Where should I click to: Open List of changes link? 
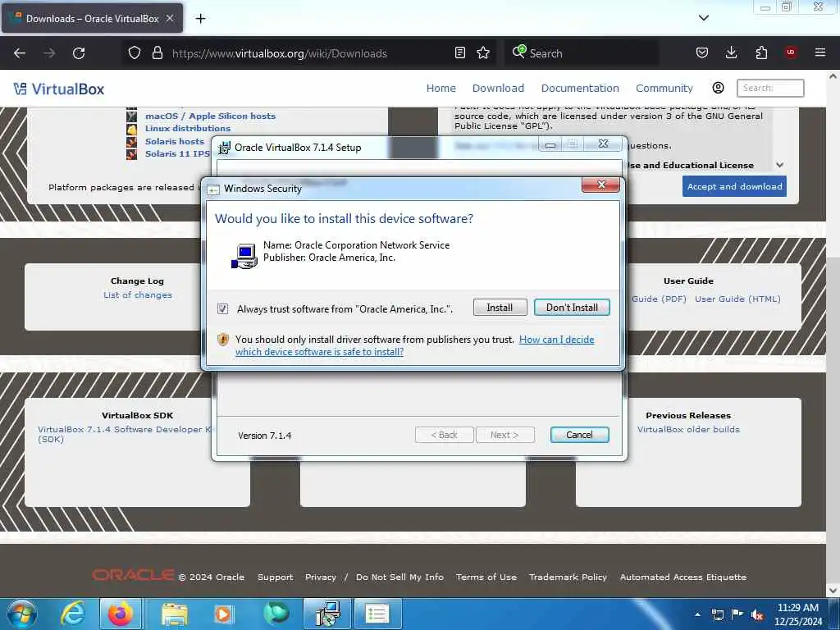[x=138, y=294]
